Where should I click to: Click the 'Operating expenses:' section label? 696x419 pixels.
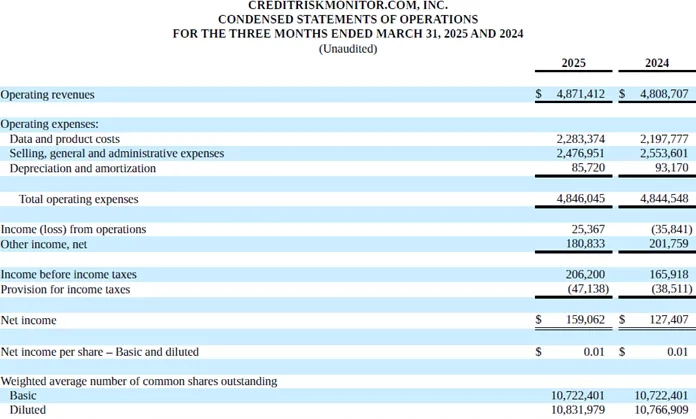50,124
